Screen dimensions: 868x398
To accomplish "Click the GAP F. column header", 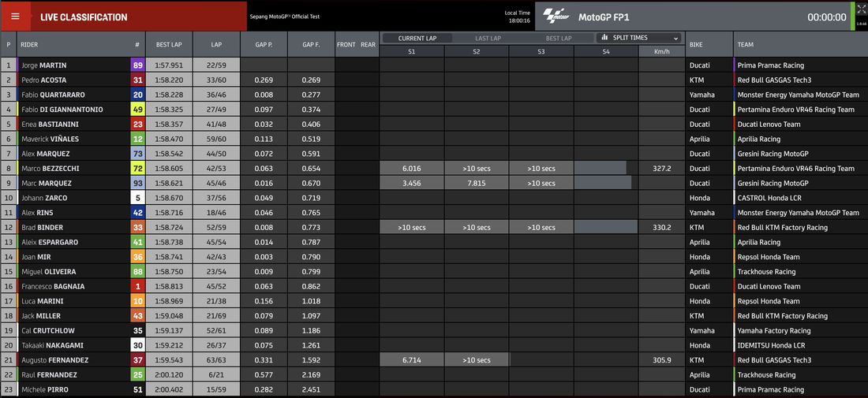I will tap(311, 44).
